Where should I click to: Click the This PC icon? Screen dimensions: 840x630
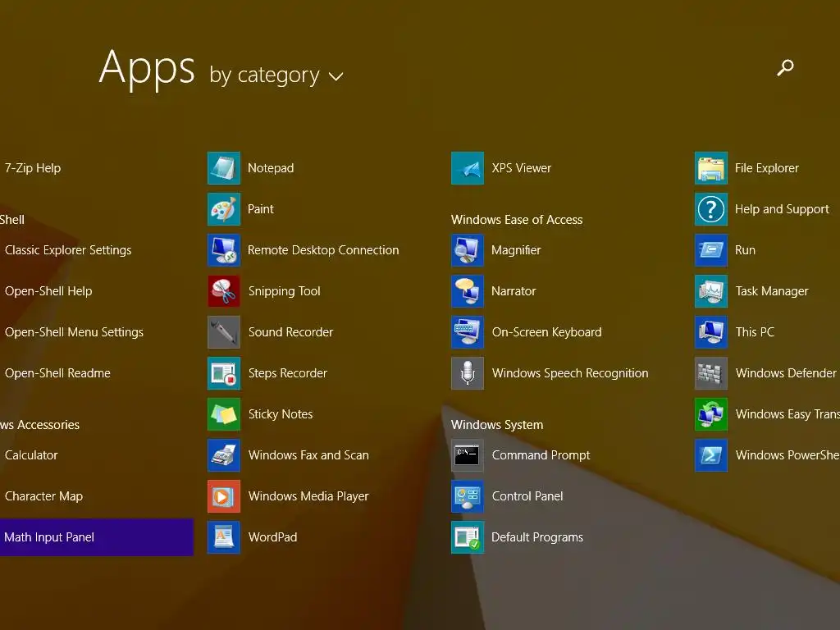coord(711,332)
